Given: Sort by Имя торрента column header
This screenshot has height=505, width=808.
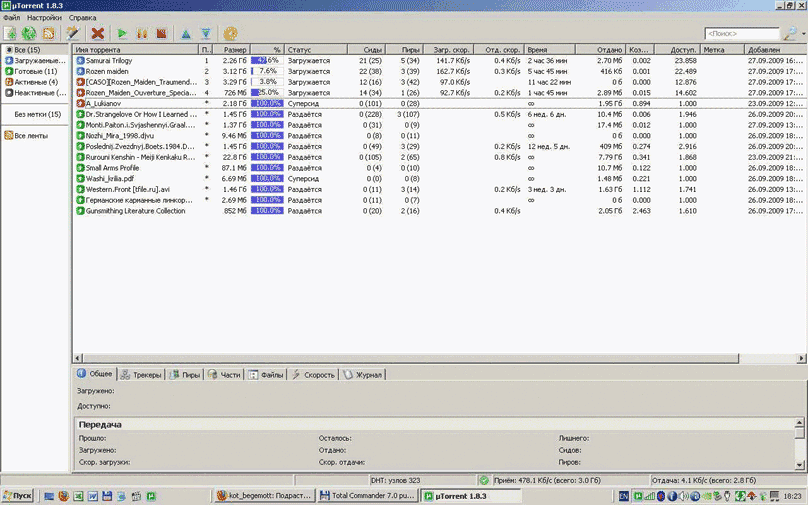Looking at the screenshot, I should [x=135, y=49].
